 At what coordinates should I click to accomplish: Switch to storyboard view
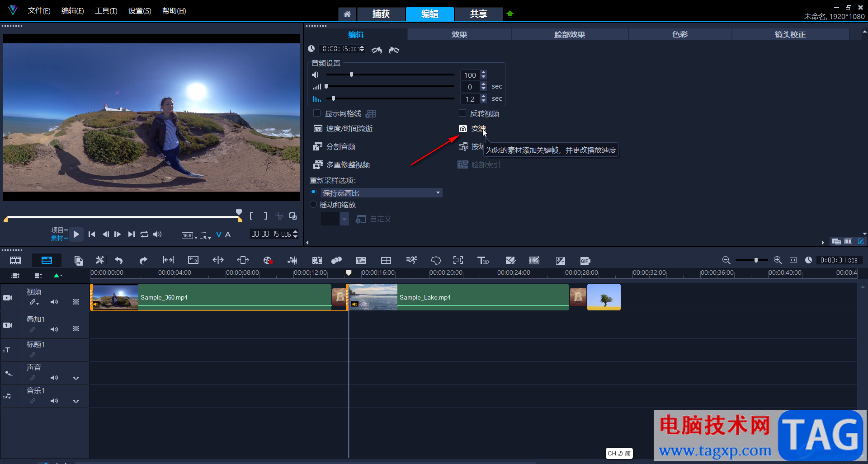15,260
